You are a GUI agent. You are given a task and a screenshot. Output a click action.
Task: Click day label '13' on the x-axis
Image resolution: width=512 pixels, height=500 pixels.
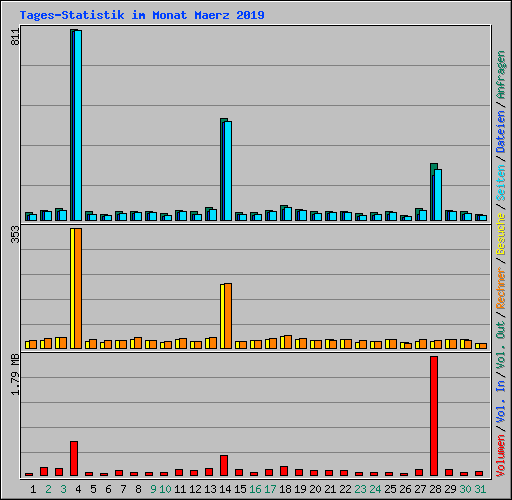210,489
